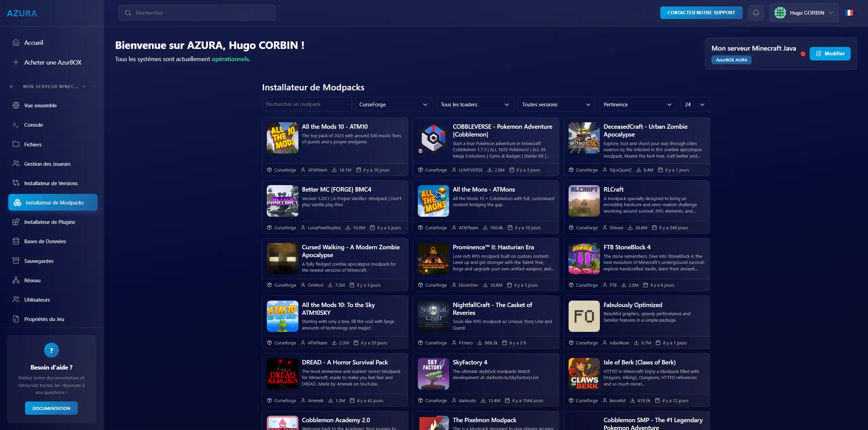Open the Toutes versions dropdown

click(556, 105)
